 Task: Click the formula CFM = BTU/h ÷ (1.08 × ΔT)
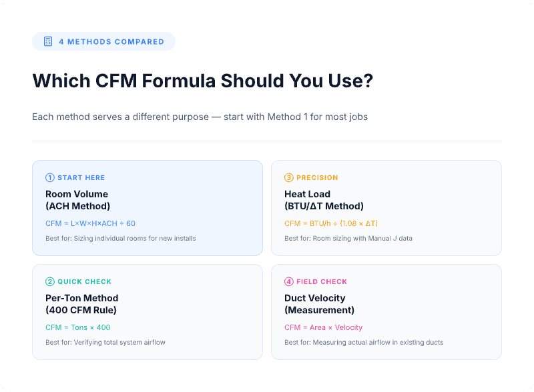(x=331, y=223)
